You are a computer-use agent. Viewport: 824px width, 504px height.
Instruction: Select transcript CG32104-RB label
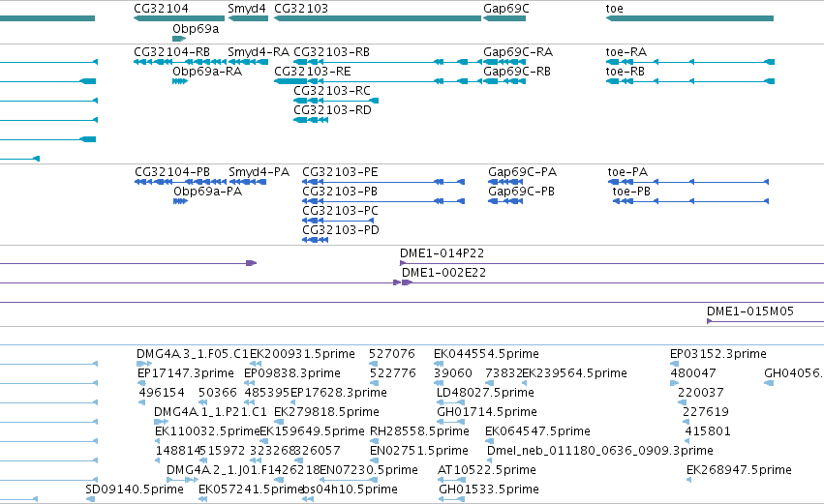pos(171,52)
